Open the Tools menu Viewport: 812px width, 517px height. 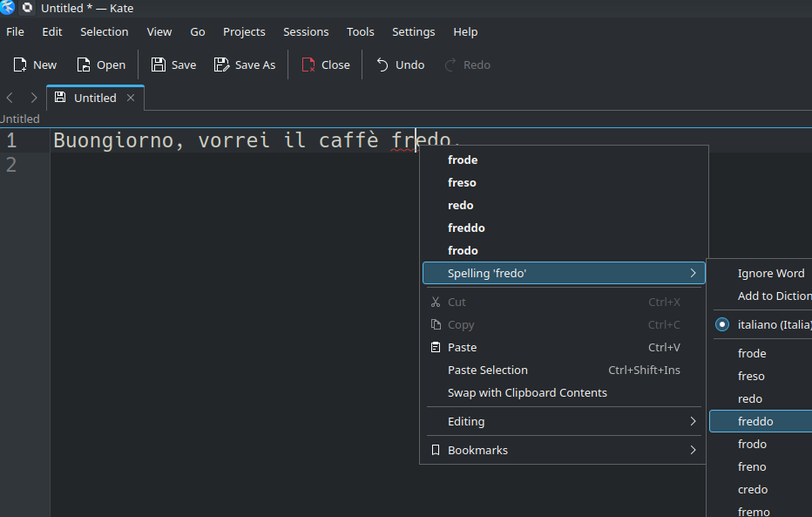(360, 31)
